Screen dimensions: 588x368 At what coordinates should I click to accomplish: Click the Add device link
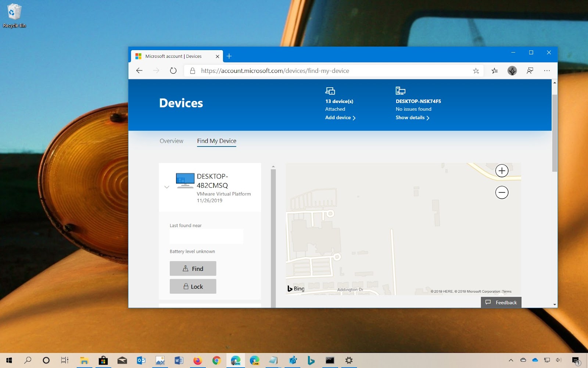(340, 118)
